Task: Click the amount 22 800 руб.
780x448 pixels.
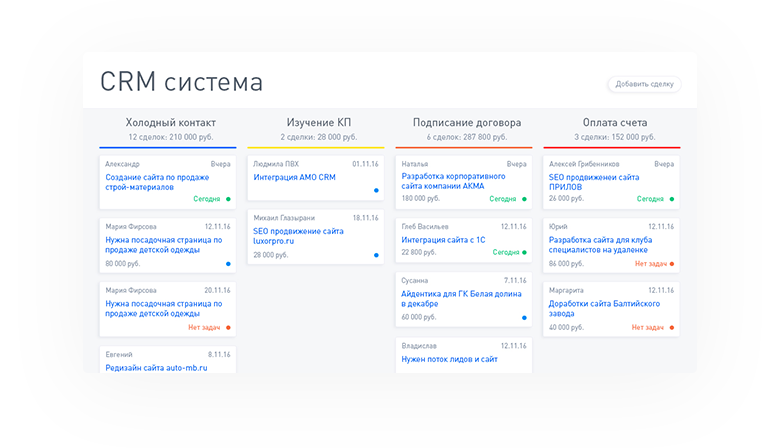Action: tap(419, 252)
